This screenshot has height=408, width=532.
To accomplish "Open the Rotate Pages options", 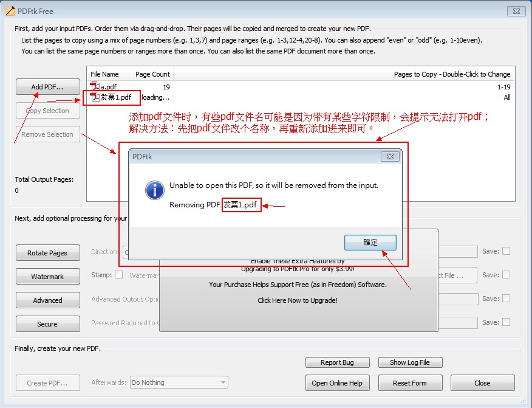I will 47,253.
